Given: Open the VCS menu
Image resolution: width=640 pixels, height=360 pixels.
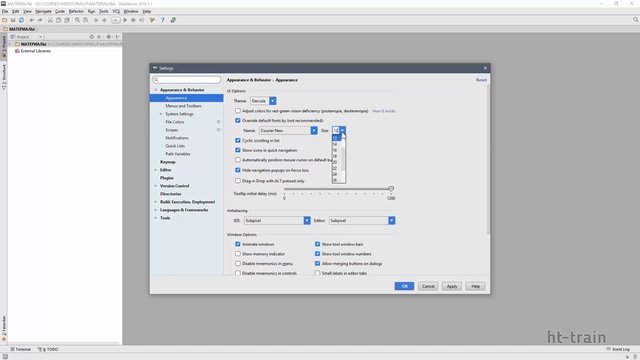Looking at the screenshot, I should click(116, 11).
